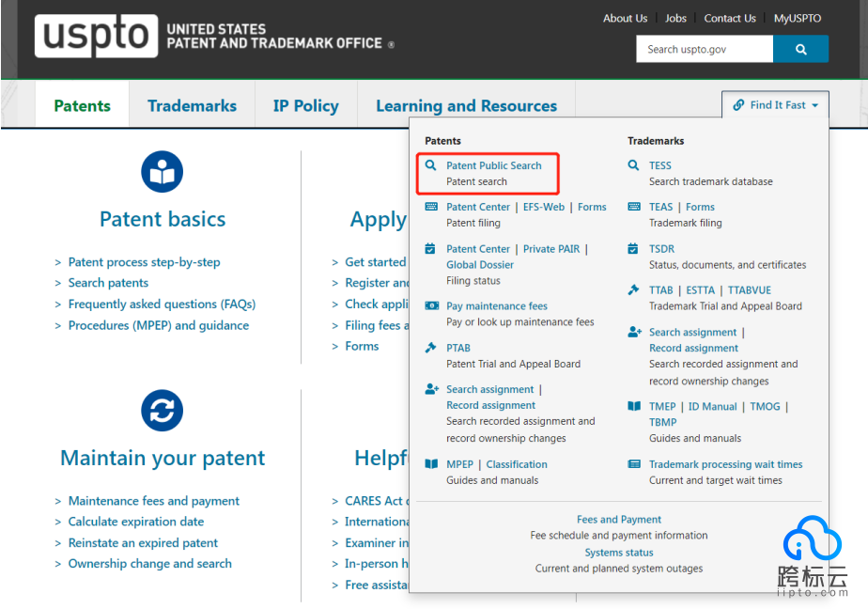This screenshot has height=609, width=868.
Task: Open Frequently asked questions (FAQs) link
Action: (x=162, y=304)
